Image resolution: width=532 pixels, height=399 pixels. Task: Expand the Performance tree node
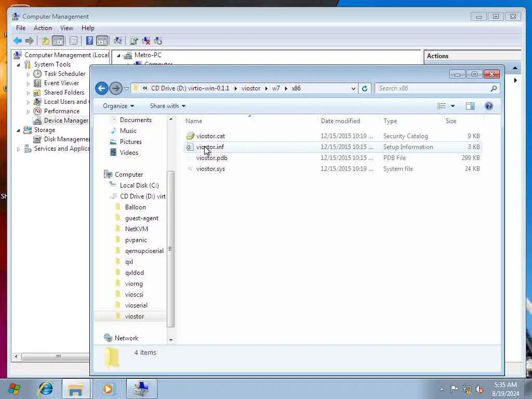28,111
